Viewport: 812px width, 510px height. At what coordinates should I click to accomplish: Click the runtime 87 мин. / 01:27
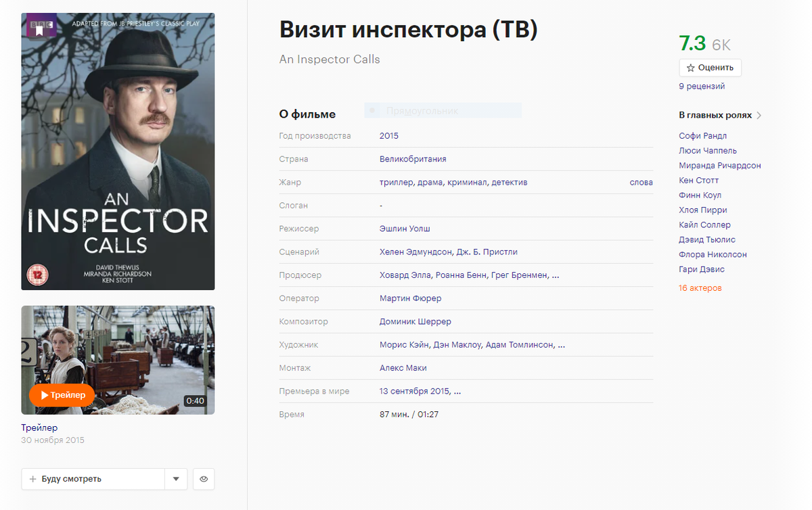409,414
